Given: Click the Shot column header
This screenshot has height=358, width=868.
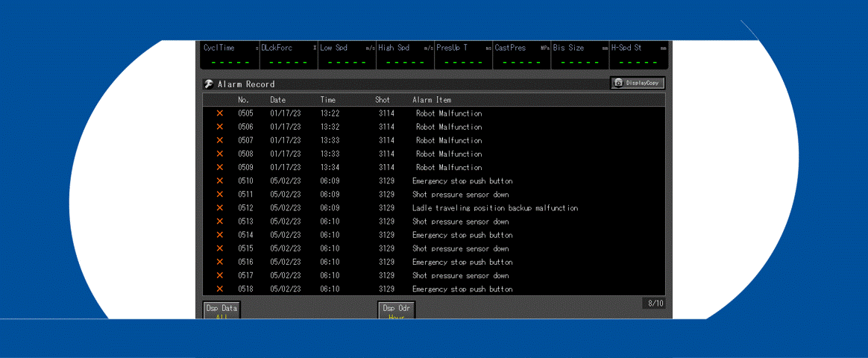Looking at the screenshot, I should click(x=382, y=100).
